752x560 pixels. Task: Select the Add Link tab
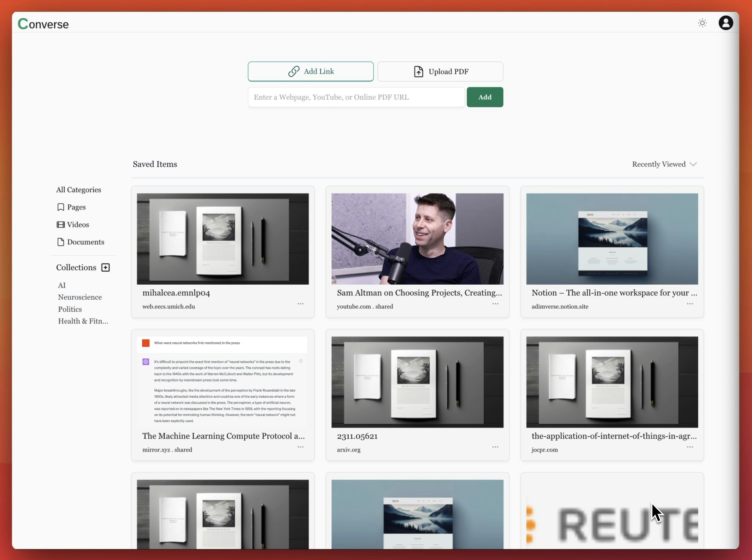[x=311, y=71]
